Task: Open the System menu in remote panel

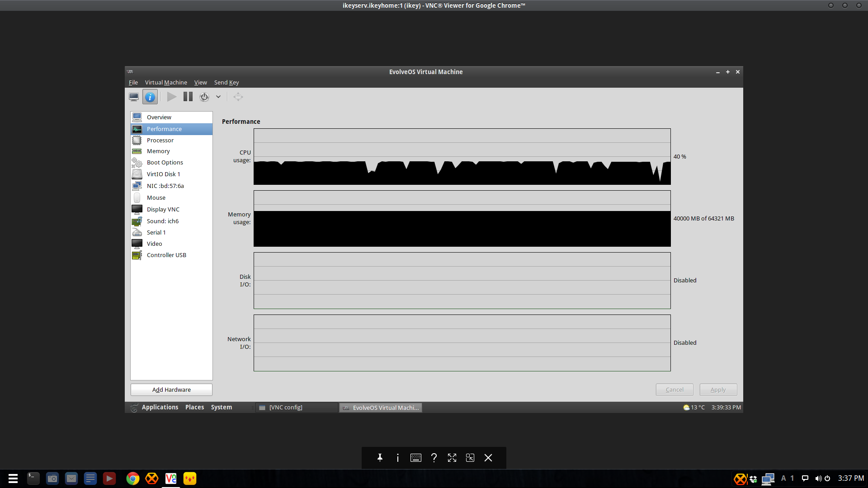Action: [x=222, y=407]
